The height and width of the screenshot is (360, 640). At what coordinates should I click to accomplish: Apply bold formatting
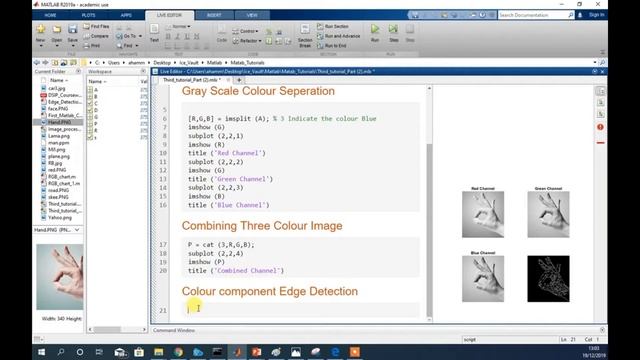click(168, 36)
